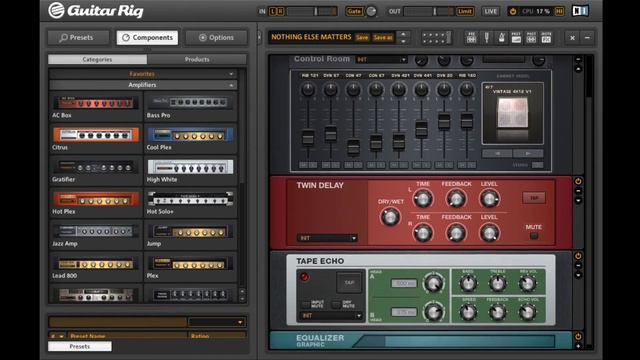Pick the Plex amplifier
The image size is (640, 360).
click(x=190, y=264)
